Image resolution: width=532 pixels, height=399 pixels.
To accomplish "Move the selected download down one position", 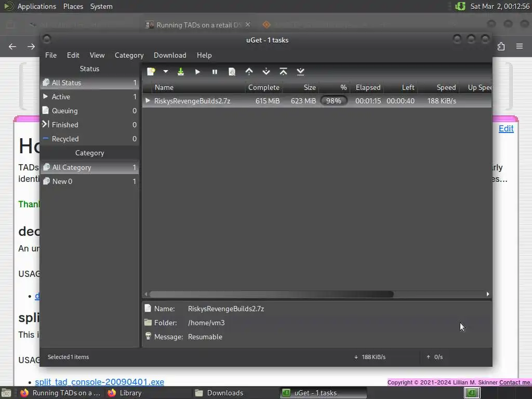I will 267,72.
